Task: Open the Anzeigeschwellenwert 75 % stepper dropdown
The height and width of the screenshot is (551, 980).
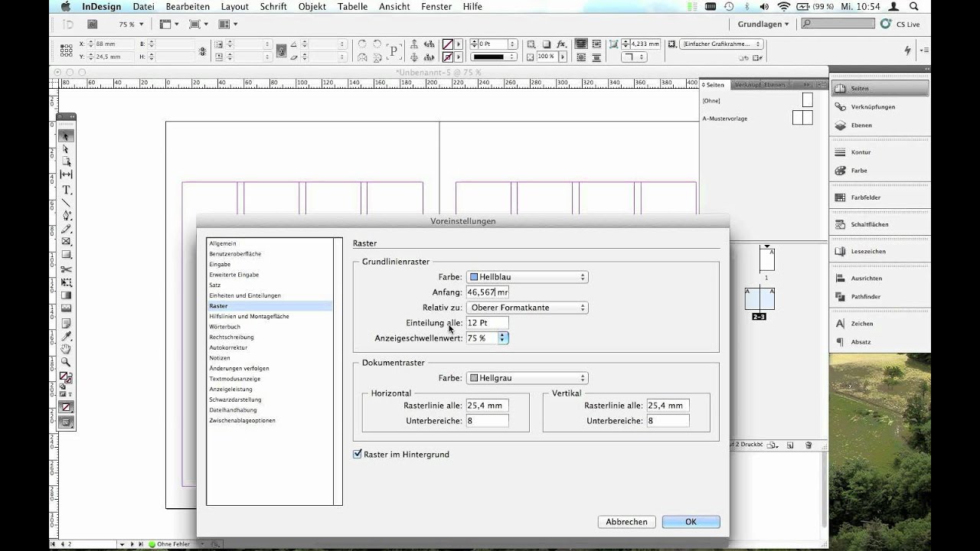Action: [503, 337]
